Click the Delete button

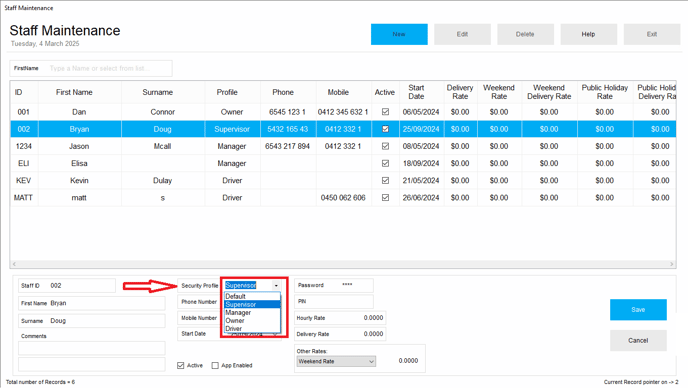[525, 34]
